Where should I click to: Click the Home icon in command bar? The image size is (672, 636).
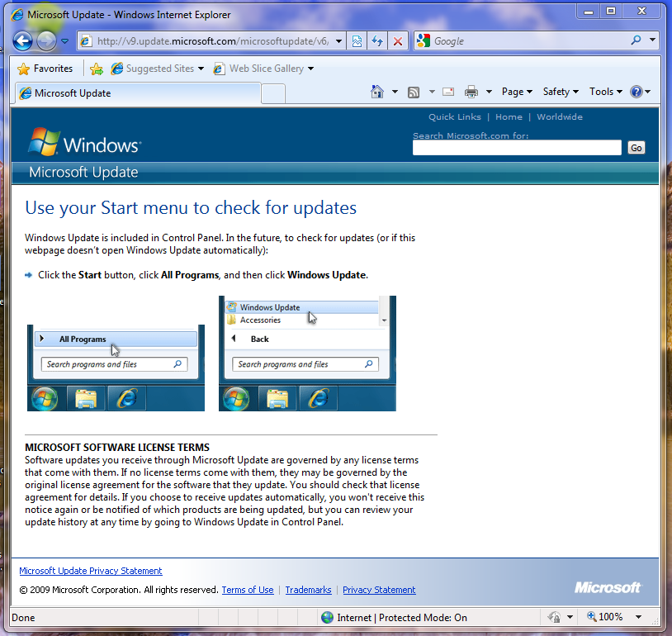point(377,92)
